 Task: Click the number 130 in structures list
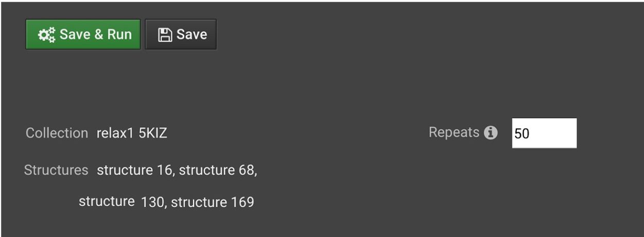click(152, 202)
